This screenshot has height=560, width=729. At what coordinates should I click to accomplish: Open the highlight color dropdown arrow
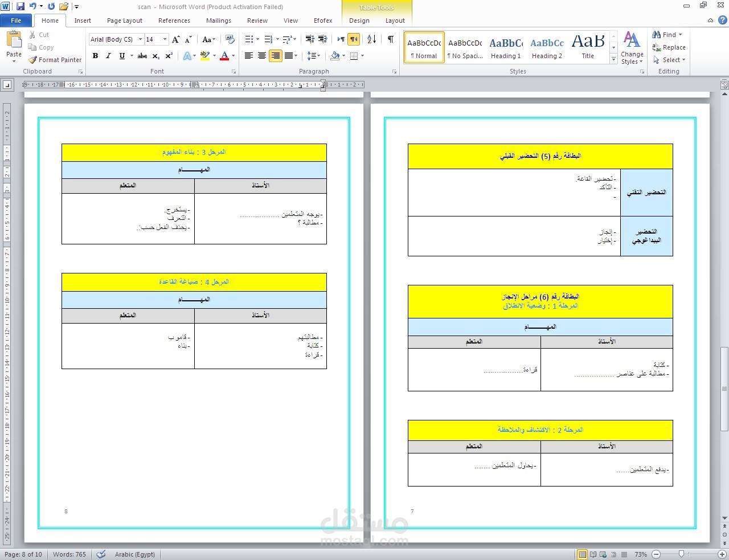coord(214,56)
